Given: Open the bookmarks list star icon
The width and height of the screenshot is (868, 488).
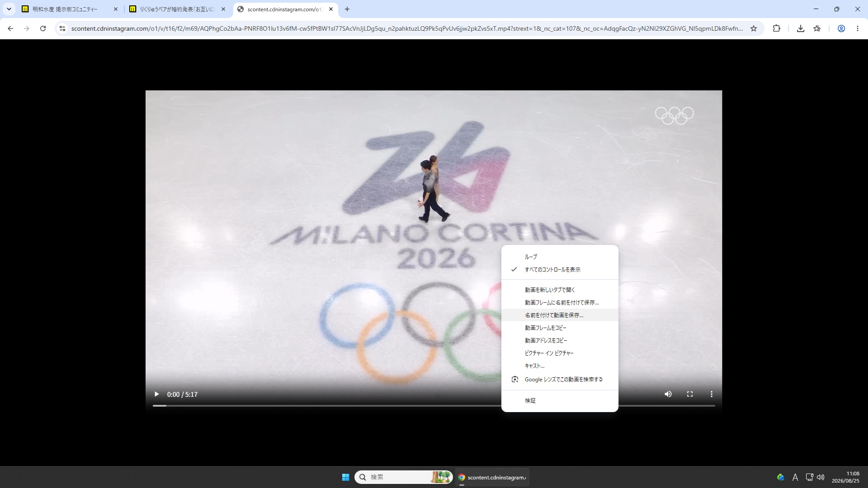Looking at the screenshot, I should (x=817, y=28).
